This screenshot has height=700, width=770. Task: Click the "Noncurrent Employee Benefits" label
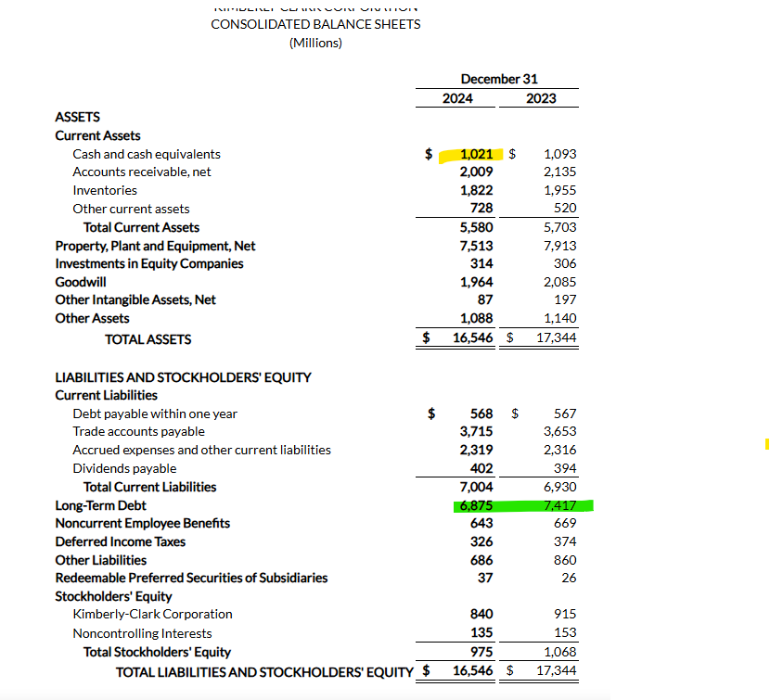(x=143, y=524)
